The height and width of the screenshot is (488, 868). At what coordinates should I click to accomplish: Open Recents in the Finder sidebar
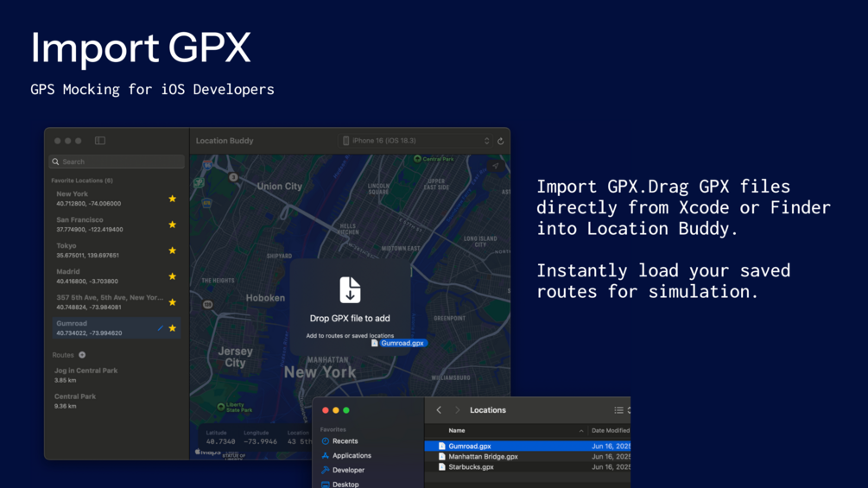339,441
